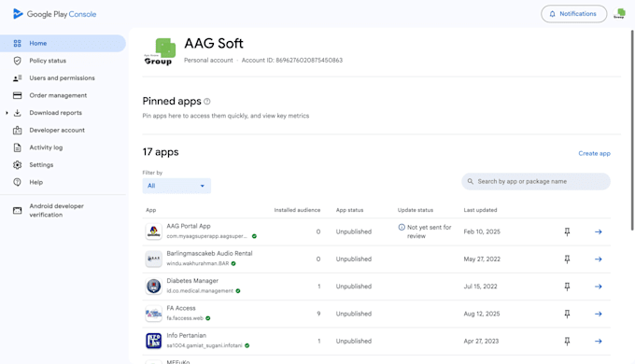Click the 'Not yet sent for review' info icon

[402, 227]
